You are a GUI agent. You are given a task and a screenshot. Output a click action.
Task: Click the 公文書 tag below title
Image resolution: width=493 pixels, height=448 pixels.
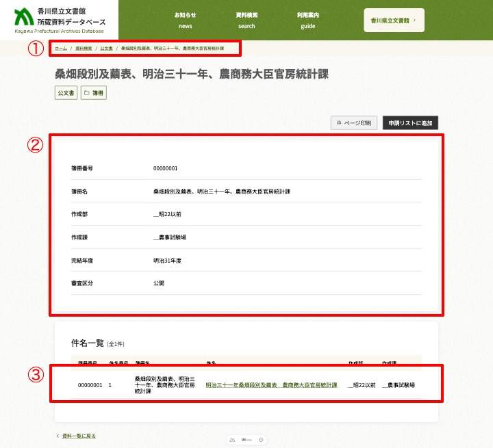(66, 93)
